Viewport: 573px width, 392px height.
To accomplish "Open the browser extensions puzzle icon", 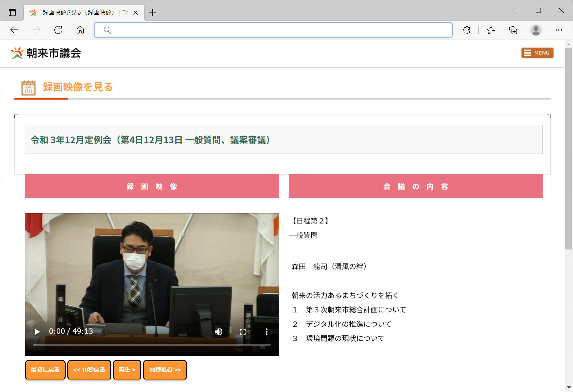I will pos(467,30).
